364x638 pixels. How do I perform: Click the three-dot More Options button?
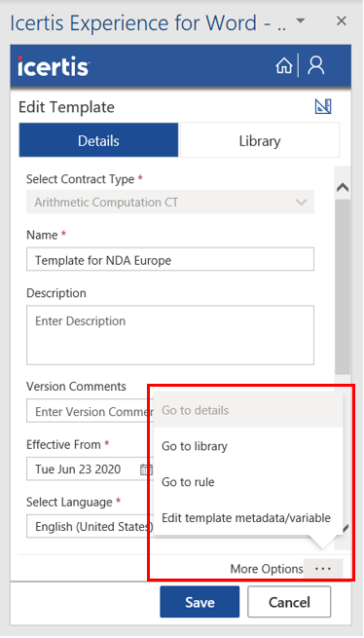tap(323, 569)
